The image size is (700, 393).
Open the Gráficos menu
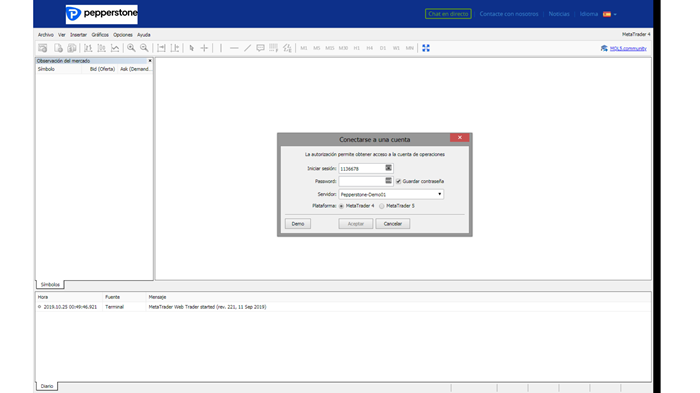tap(100, 35)
